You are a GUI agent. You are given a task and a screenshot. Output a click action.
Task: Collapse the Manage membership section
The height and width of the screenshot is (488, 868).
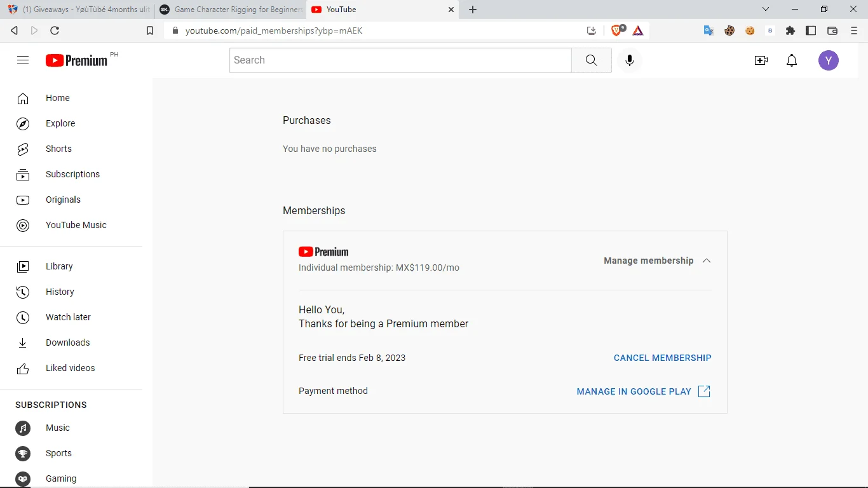(x=657, y=261)
